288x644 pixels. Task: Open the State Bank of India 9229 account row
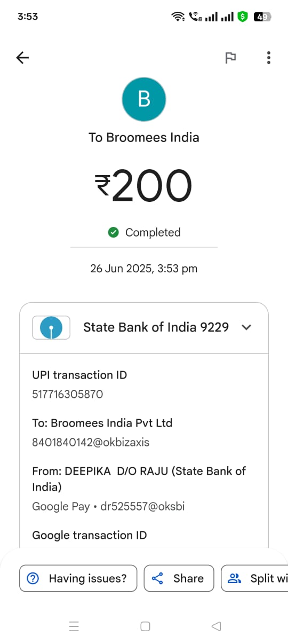[x=144, y=328]
